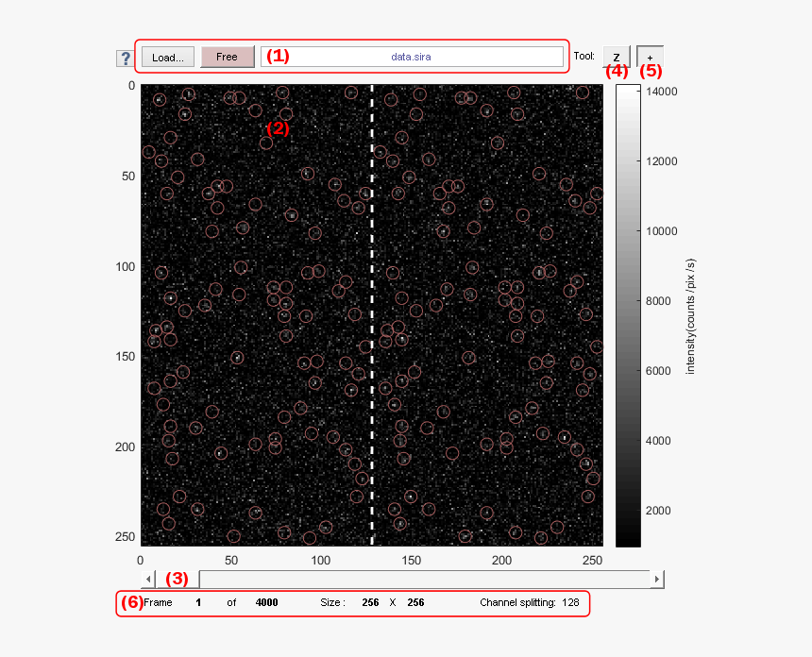Click the Load... button

pyautogui.click(x=168, y=57)
